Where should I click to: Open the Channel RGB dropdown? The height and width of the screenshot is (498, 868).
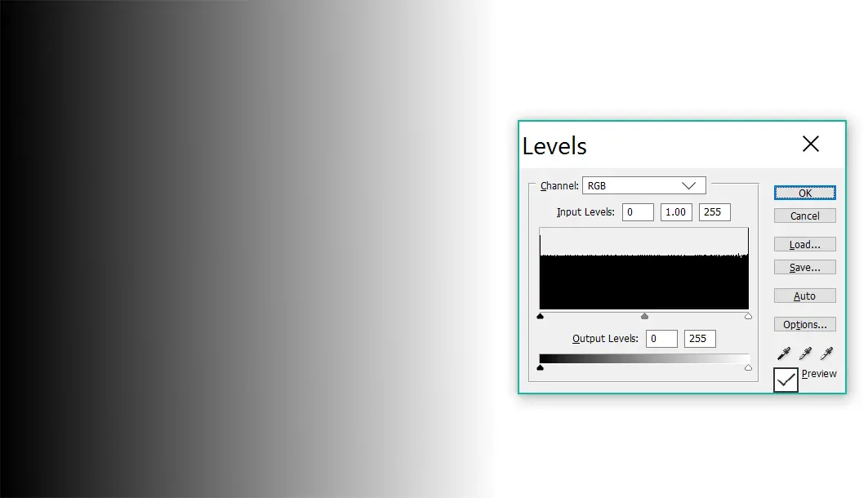(643, 185)
